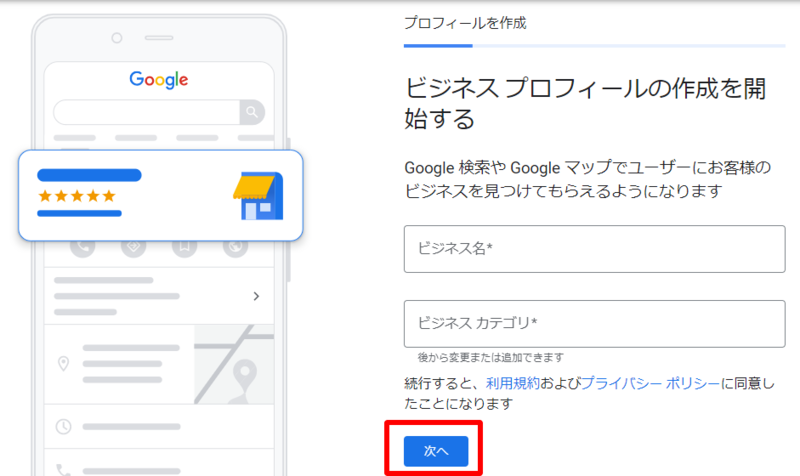Click the map thumbnail in phone illustration
Screen dimensions: 800x476
pyautogui.click(x=234, y=364)
